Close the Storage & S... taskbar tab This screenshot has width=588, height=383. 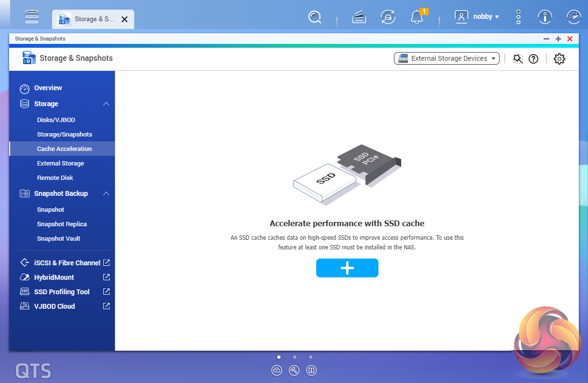point(125,19)
